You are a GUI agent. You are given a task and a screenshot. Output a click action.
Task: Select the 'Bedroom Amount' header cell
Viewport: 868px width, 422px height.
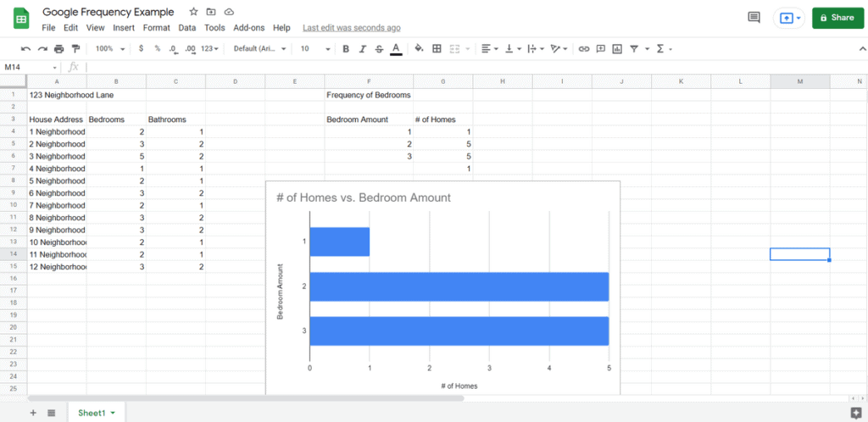tap(369, 119)
